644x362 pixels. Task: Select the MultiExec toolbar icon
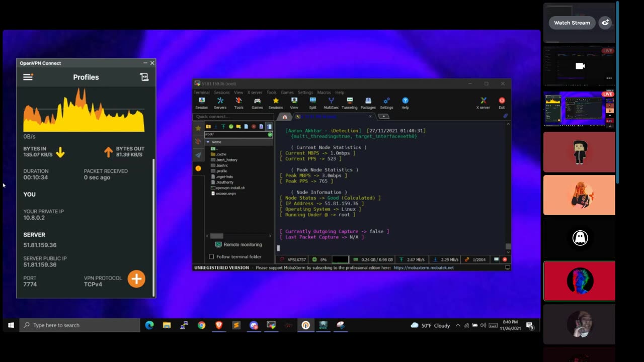[331, 103]
